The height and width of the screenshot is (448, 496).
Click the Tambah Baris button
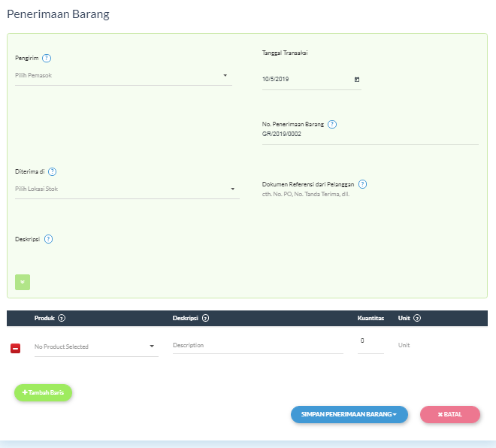pos(43,392)
